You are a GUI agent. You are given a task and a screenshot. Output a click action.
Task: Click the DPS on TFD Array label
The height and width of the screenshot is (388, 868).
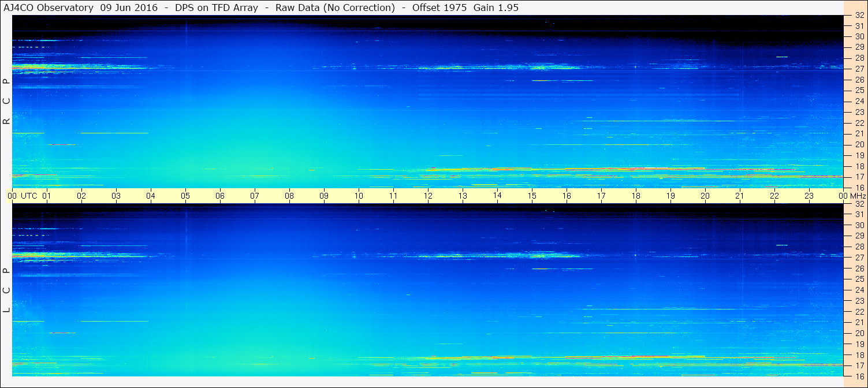(x=217, y=8)
